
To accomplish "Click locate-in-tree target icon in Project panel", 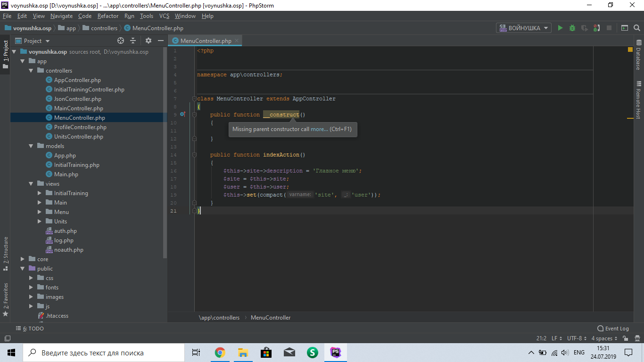I will coord(121,41).
